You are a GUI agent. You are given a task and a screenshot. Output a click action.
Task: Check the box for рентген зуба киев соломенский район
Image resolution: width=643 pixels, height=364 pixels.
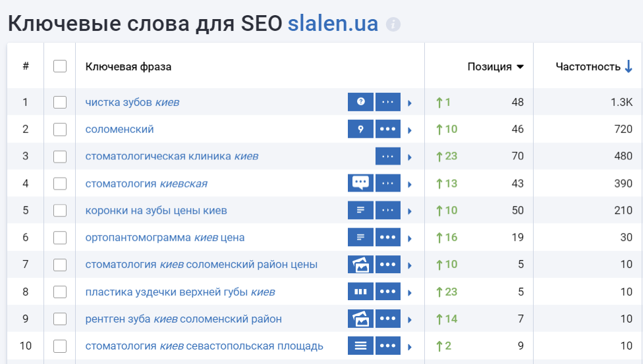tap(60, 319)
